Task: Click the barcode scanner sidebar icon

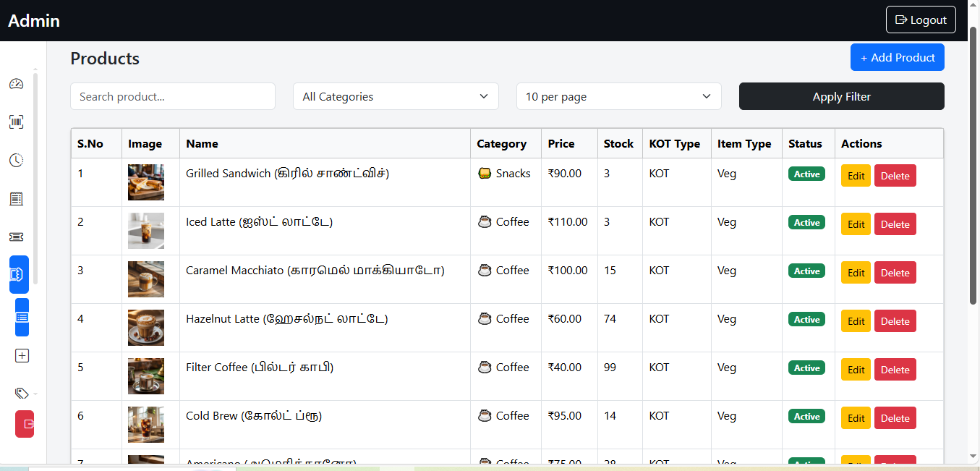Action: click(x=17, y=122)
